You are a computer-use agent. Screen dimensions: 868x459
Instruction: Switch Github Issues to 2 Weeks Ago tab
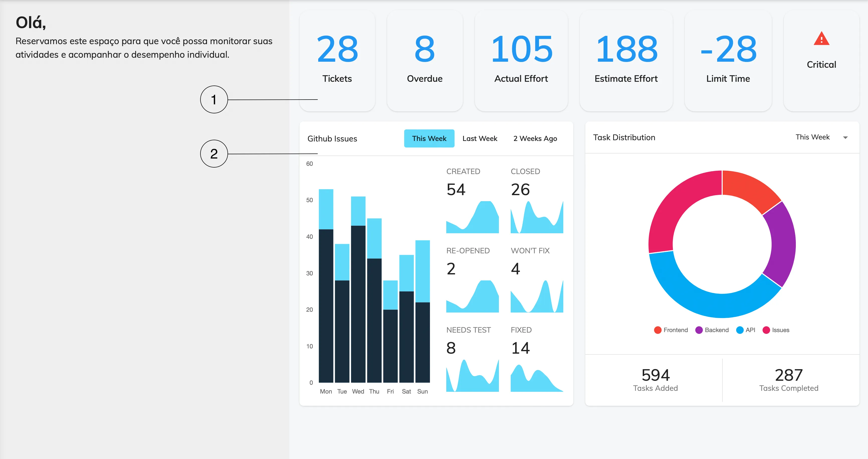click(x=535, y=138)
